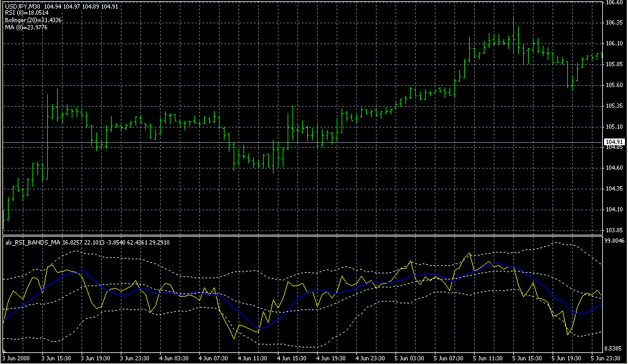The height and width of the screenshot is (364, 628).
Task: Click the 4 Jun 19:30 time label
Action: click(x=332, y=357)
